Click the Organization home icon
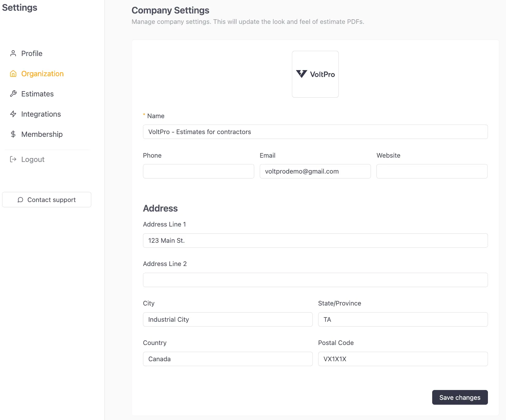This screenshot has height=420, width=506. [x=13, y=73]
